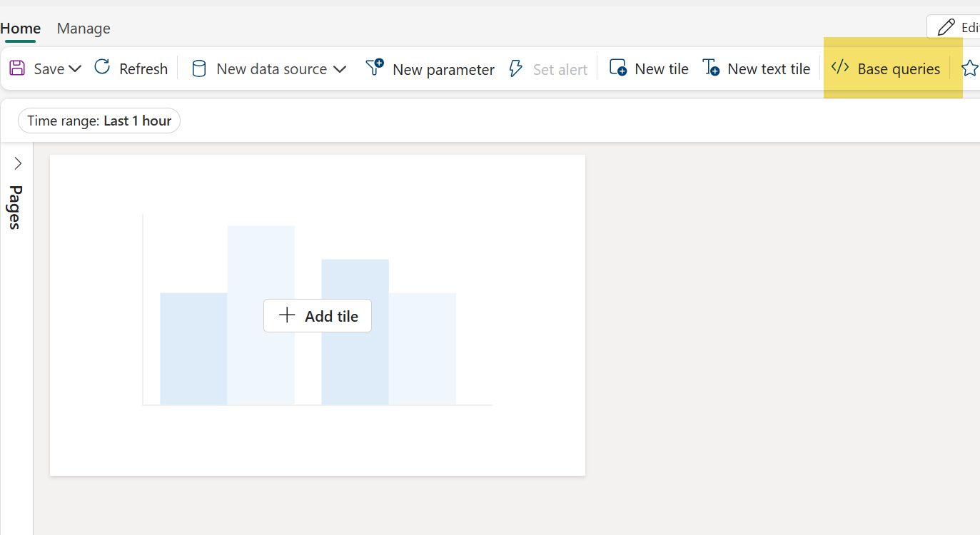Click the New data source text label
This screenshot has width=980, height=535.
[271, 69]
